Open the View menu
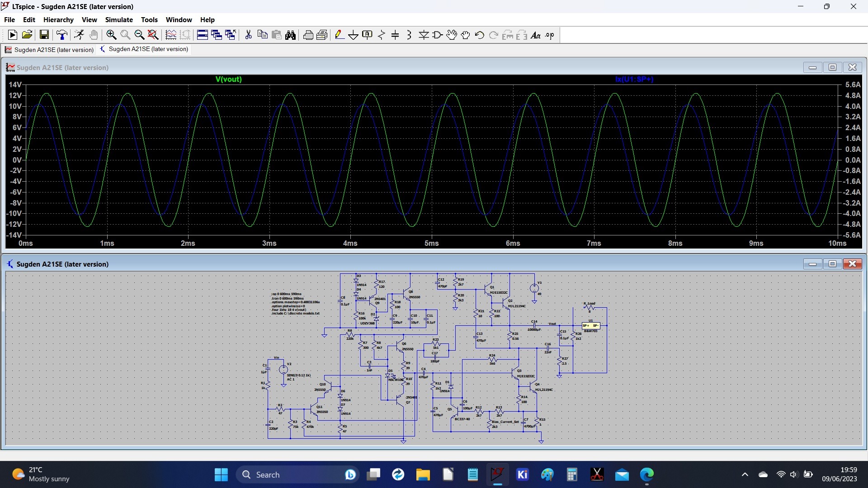868x488 pixels. pyautogui.click(x=89, y=19)
